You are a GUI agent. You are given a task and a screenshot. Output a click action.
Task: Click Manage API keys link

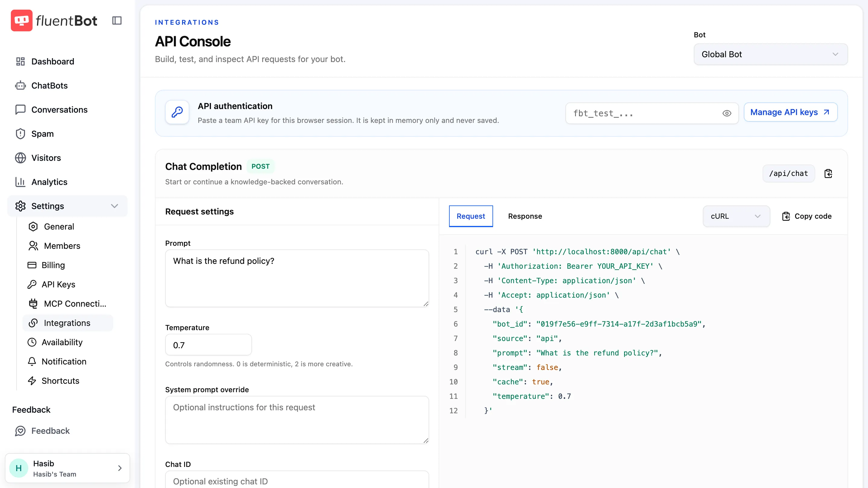coord(791,112)
